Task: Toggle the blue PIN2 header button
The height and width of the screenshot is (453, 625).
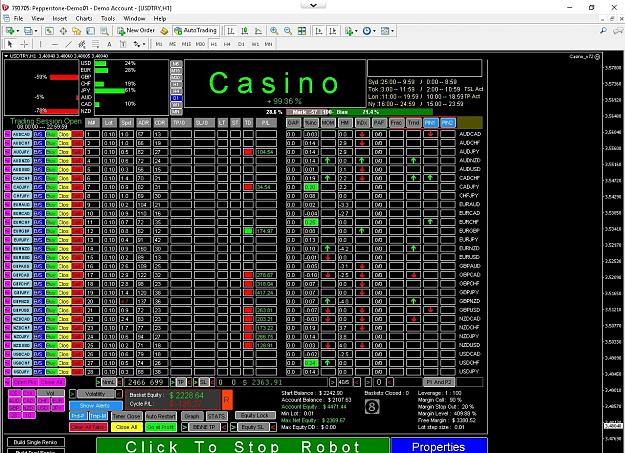Action: (447, 123)
